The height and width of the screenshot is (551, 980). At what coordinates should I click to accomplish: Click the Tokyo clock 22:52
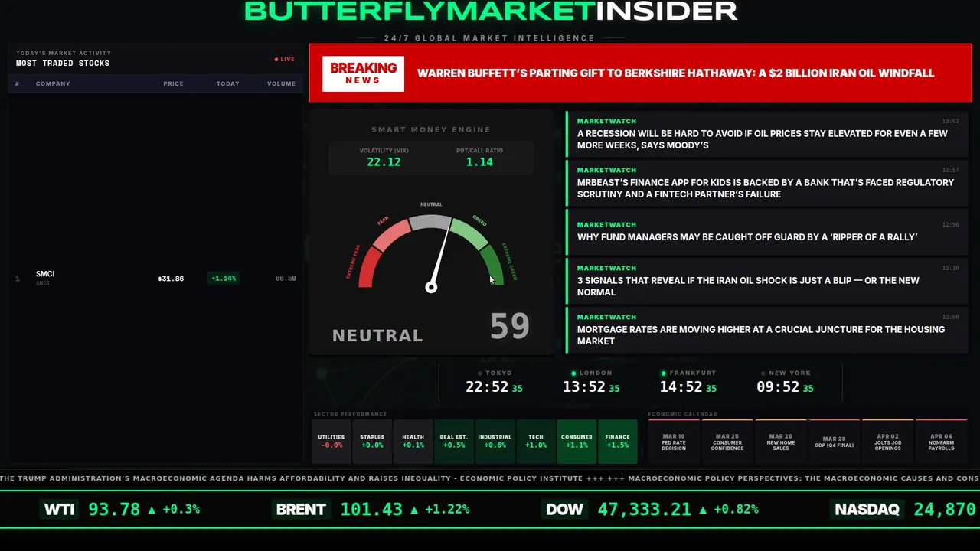pos(487,387)
